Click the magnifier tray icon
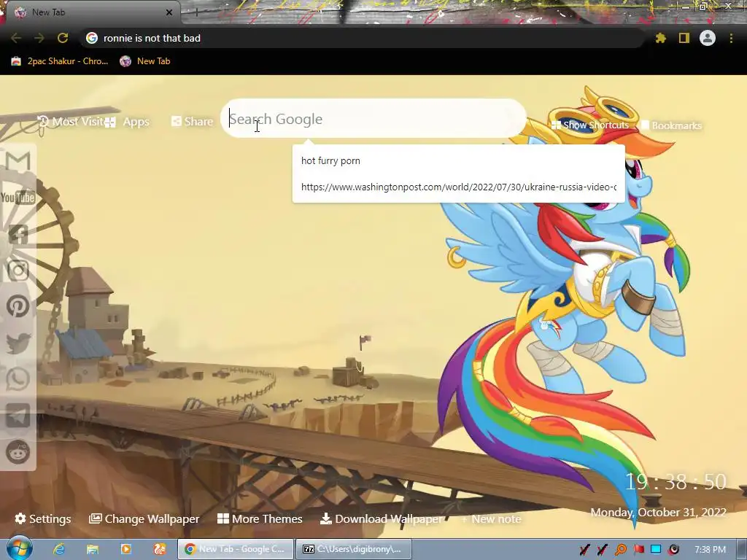 coord(621,550)
